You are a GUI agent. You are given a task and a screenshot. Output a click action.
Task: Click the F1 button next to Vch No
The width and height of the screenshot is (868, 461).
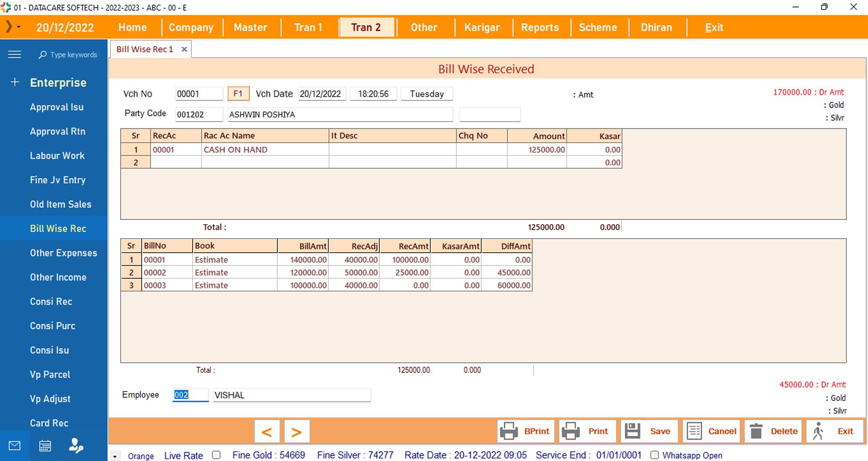point(238,94)
